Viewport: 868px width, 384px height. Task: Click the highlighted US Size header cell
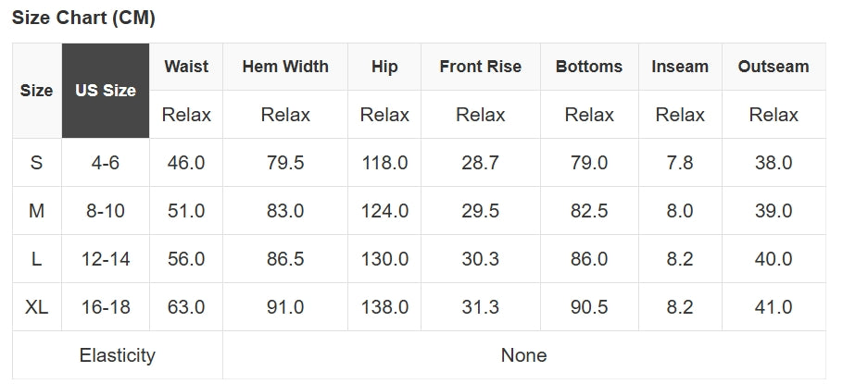point(106,91)
